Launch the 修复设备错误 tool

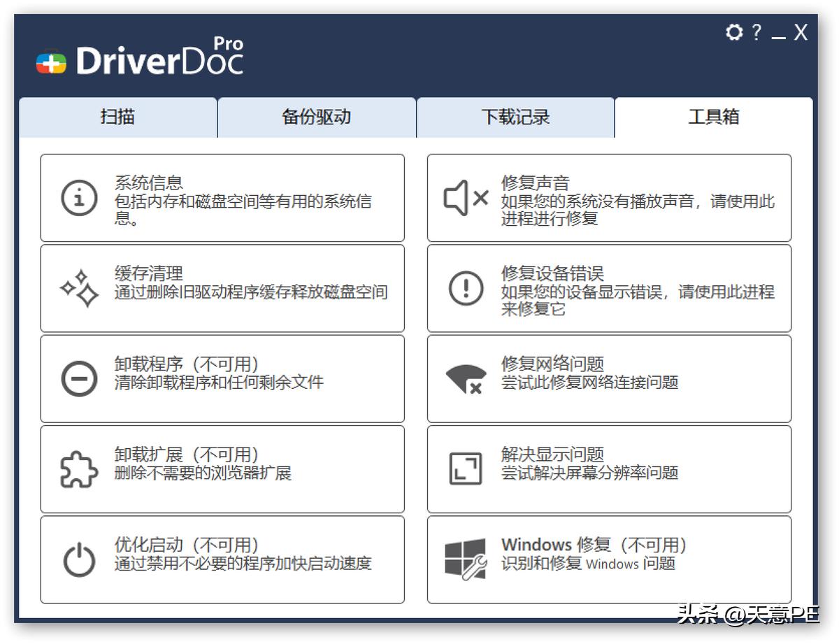[x=609, y=288]
